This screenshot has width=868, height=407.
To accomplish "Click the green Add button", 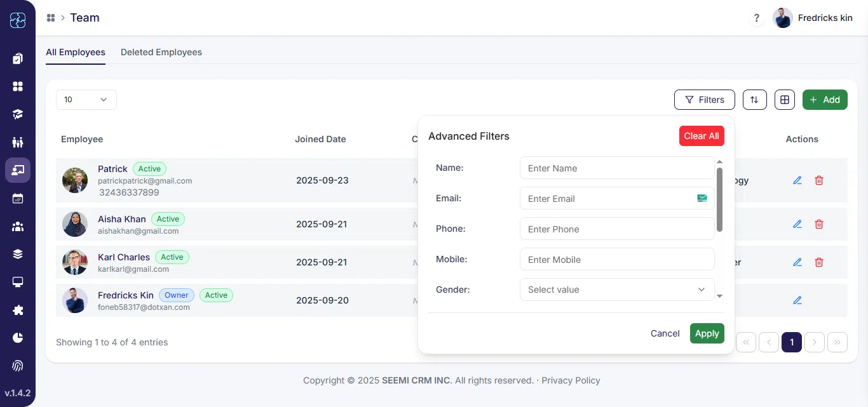I will tap(825, 100).
